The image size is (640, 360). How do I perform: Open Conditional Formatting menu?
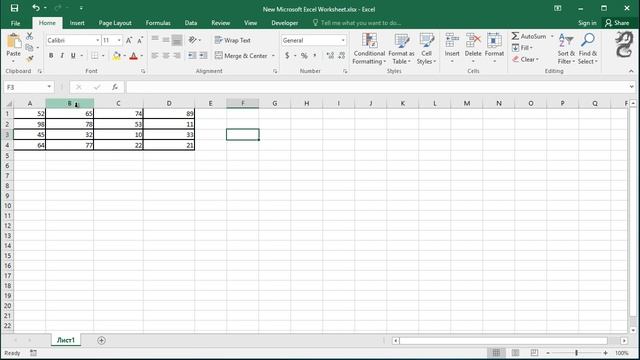pyautogui.click(x=369, y=49)
